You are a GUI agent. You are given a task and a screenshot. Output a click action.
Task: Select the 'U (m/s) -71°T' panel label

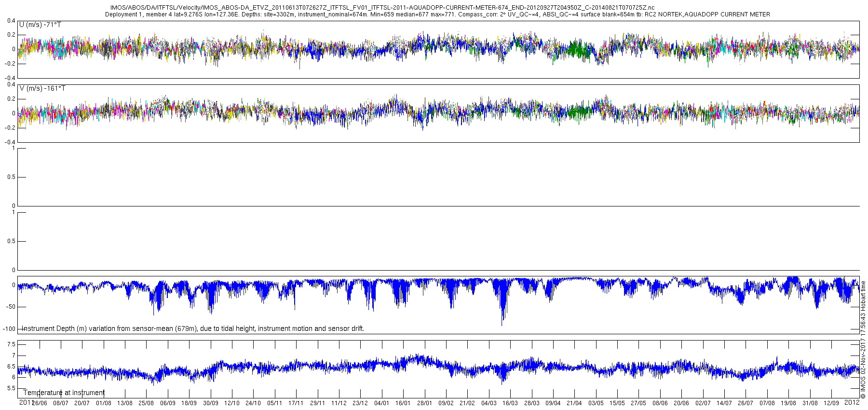click(x=40, y=25)
